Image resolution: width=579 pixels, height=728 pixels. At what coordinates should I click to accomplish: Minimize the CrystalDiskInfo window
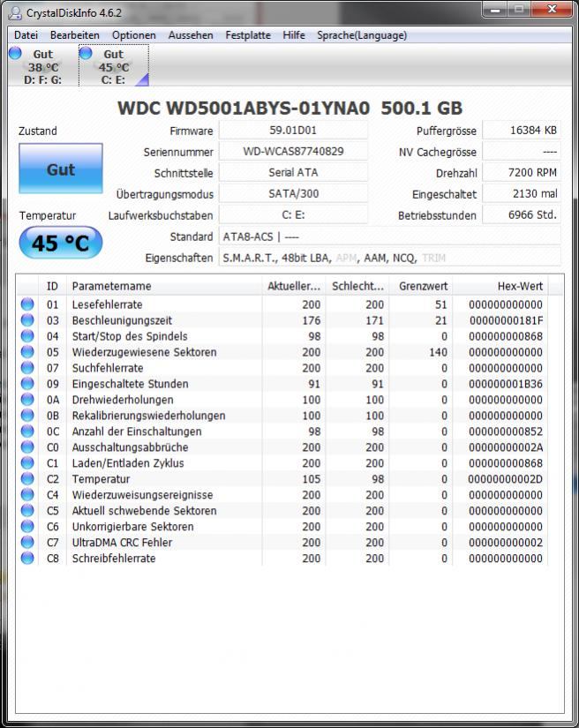tap(495, 10)
